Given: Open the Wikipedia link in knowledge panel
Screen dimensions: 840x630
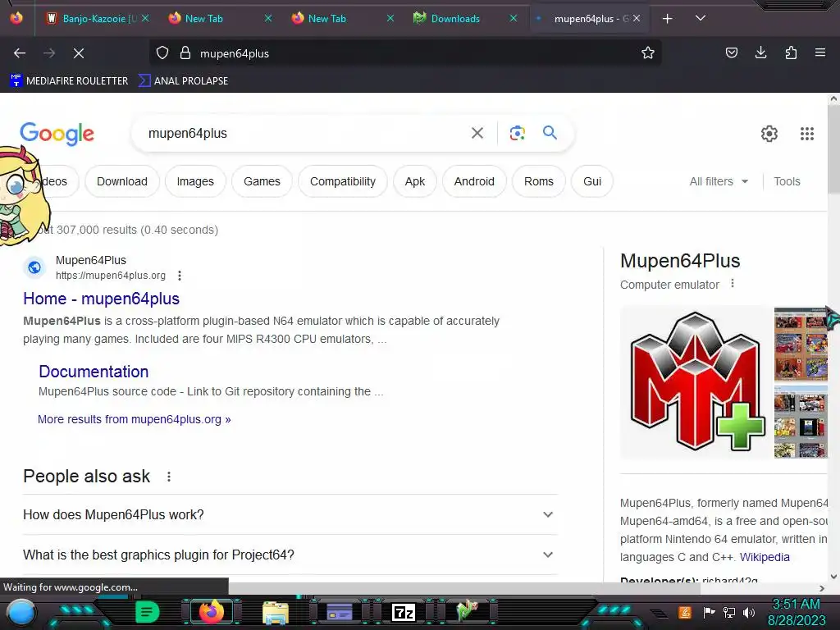Looking at the screenshot, I should (765, 557).
